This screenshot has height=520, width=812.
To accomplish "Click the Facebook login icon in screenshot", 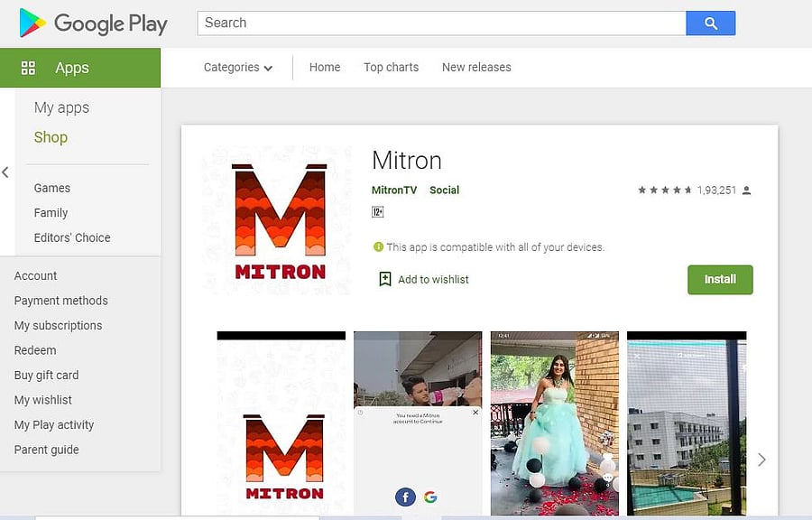I will click(405, 497).
